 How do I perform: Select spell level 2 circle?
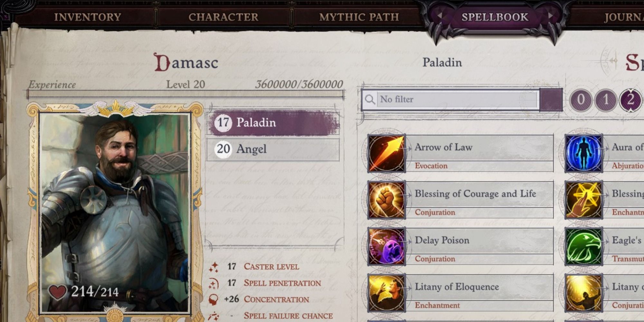tap(630, 100)
